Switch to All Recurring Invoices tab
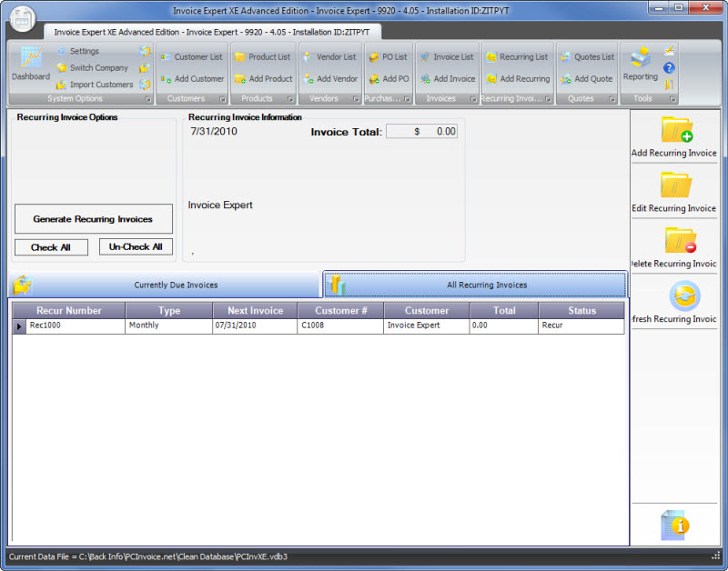 tap(475, 285)
